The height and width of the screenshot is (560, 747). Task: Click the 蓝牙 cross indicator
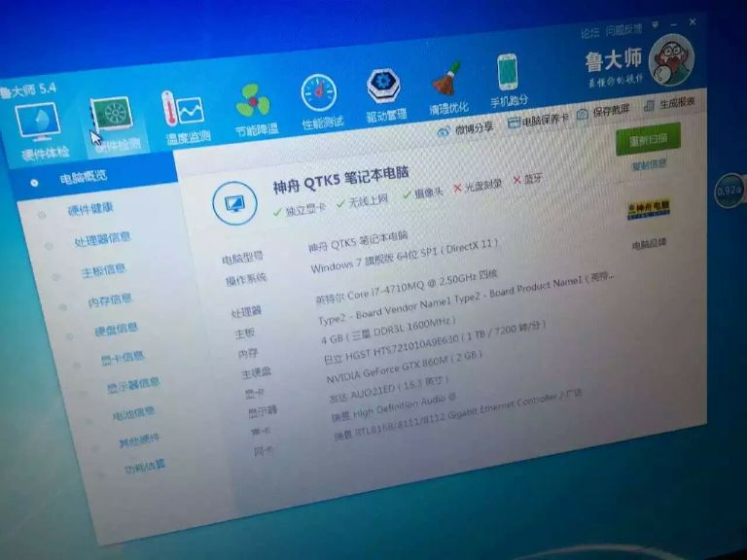coord(528,179)
